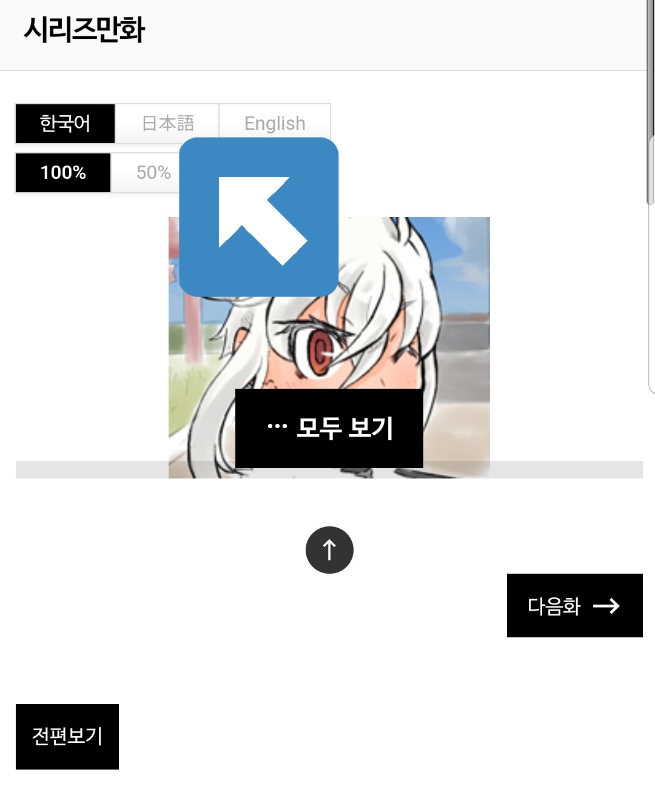655x812 pixels.
Task: Click the 시리즈만화 page heading
Action: click(x=84, y=30)
